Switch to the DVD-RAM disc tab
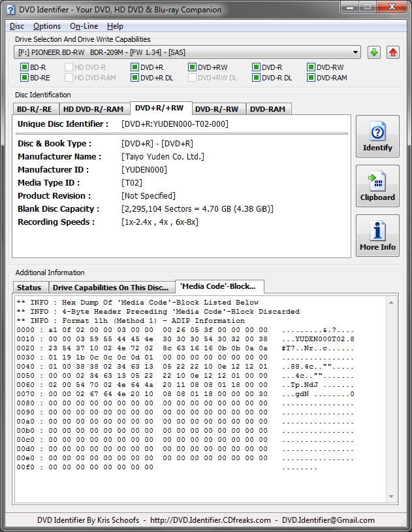Screen dimensions: 412x532 (x=268, y=109)
